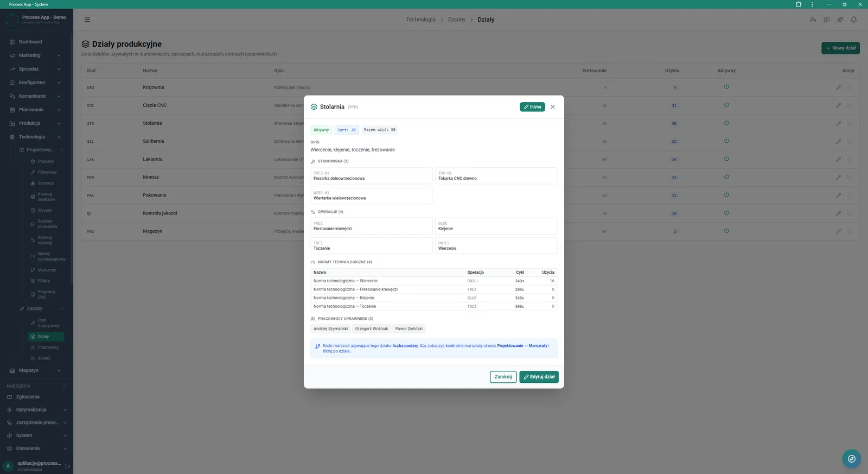
Task: Click the Edytuj button in dialog header
Action: [532, 107]
